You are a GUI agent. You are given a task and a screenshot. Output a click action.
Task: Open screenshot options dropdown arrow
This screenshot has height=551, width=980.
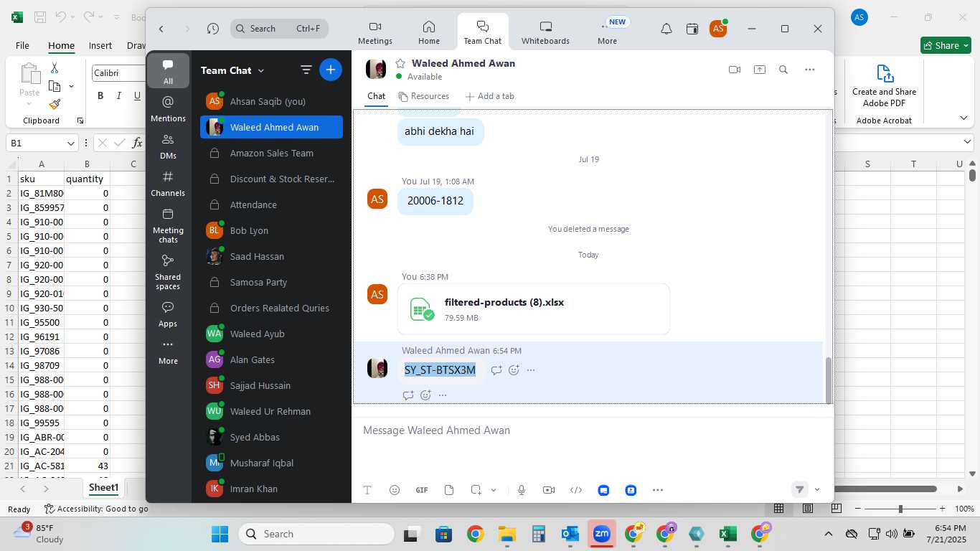(x=494, y=490)
